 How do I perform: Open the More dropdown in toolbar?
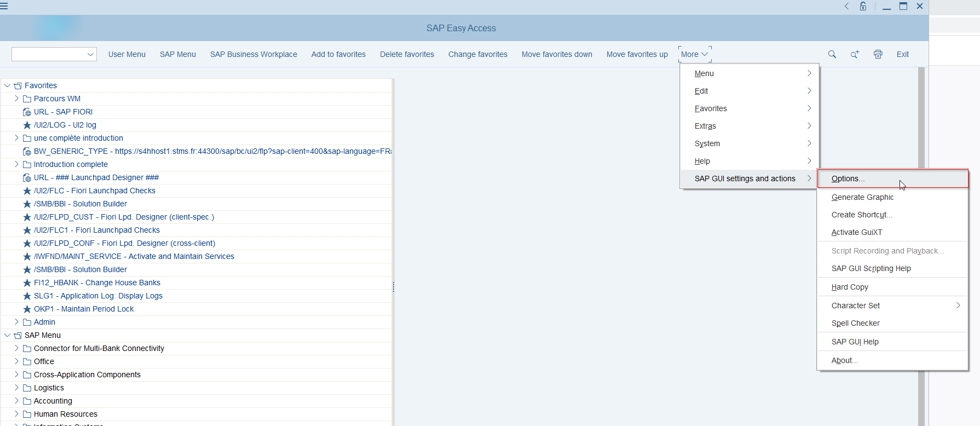coord(695,54)
